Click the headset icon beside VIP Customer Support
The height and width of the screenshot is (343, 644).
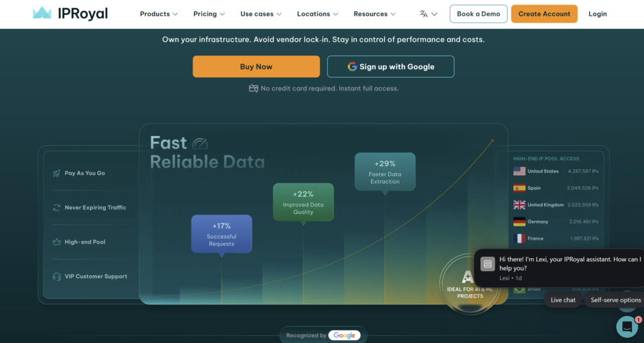57,277
